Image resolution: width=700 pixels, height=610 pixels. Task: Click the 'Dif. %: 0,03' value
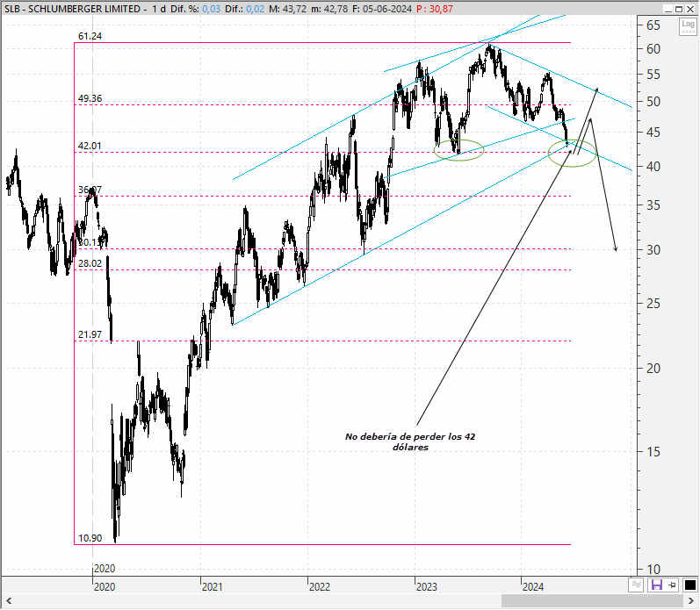coord(196,9)
